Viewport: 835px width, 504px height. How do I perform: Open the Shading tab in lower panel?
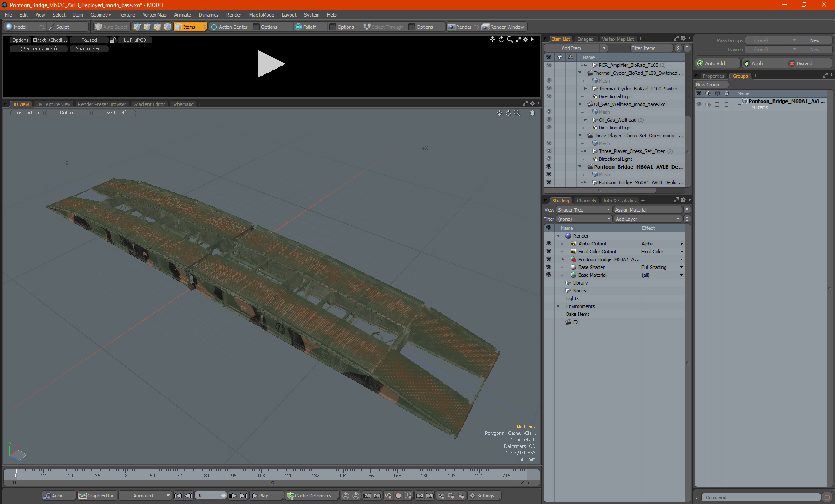(x=561, y=200)
